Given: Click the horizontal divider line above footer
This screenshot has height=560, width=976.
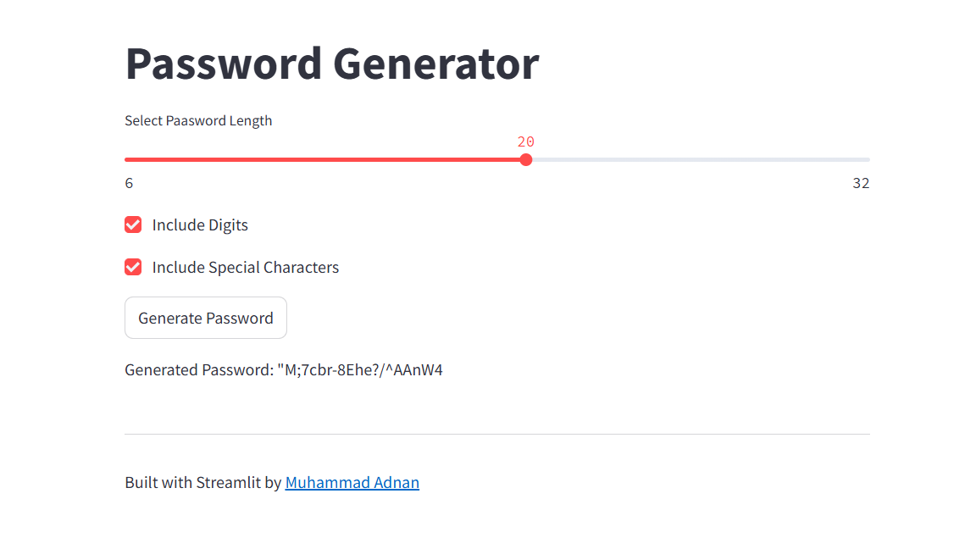Looking at the screenshot, I should 496,434.
